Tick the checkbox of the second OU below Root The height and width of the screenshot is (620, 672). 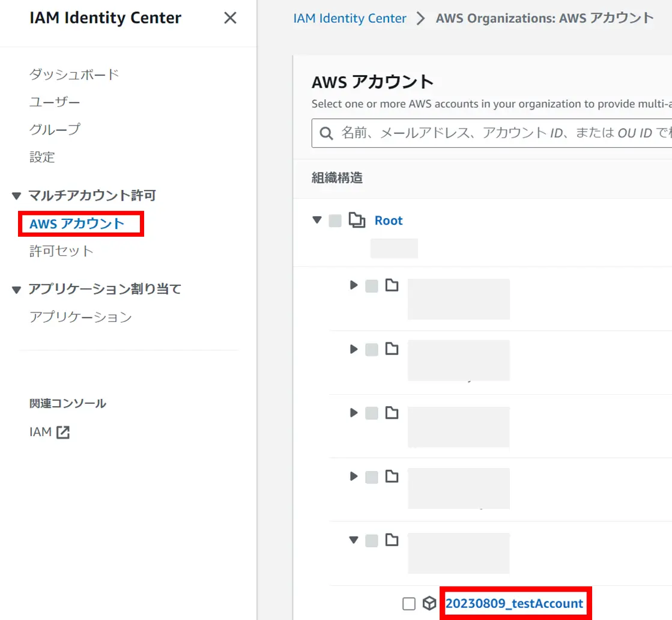[x=372, y=350]
